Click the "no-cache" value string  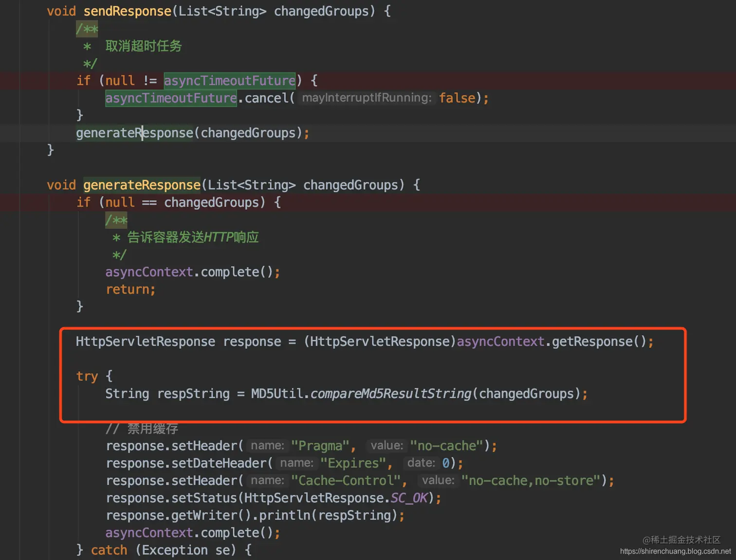pyautogui.click(x=446, y=446)
